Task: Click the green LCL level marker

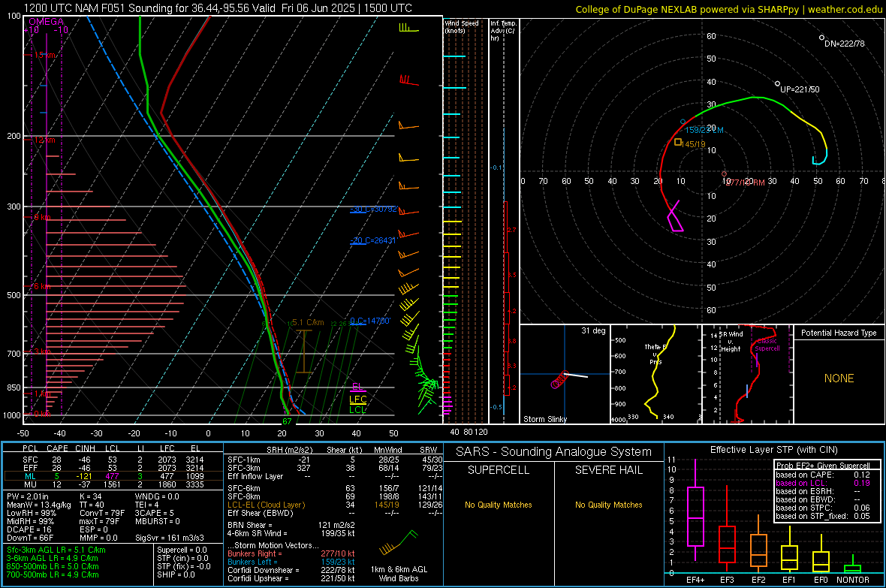Action: click(357, 411)
